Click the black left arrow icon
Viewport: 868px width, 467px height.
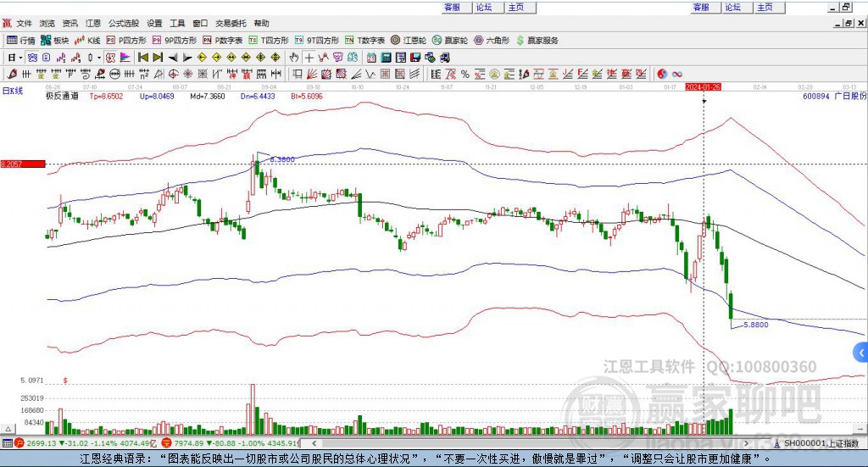coord(173,58)
